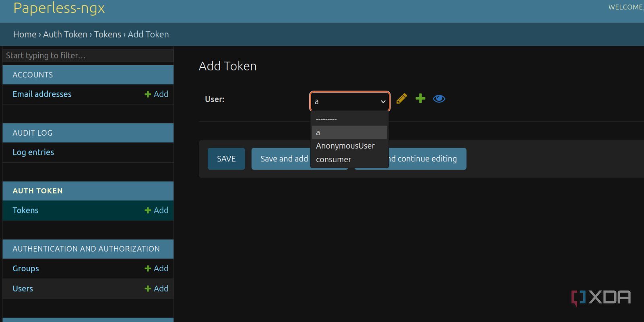This screenshot has height=322, width=644.
Task: Open Tokens in the sidebar
Action: [25, 211]
